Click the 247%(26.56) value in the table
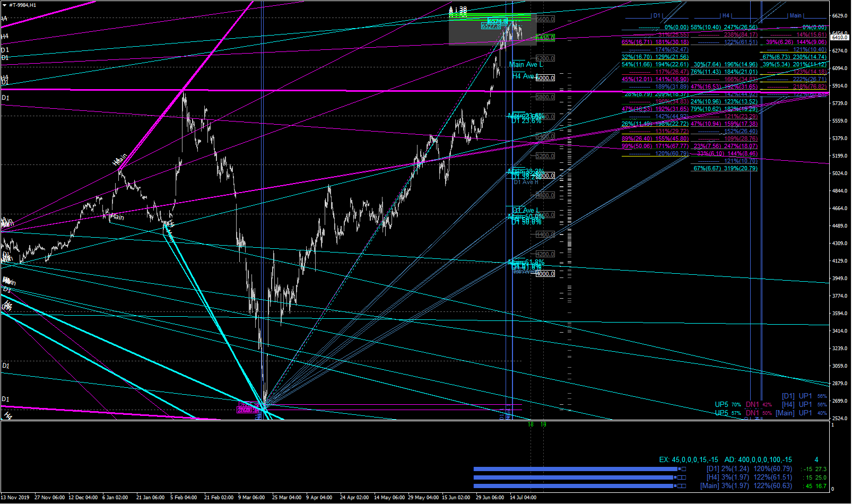Screen dimensions: 852x504 (x=741, y=27)
